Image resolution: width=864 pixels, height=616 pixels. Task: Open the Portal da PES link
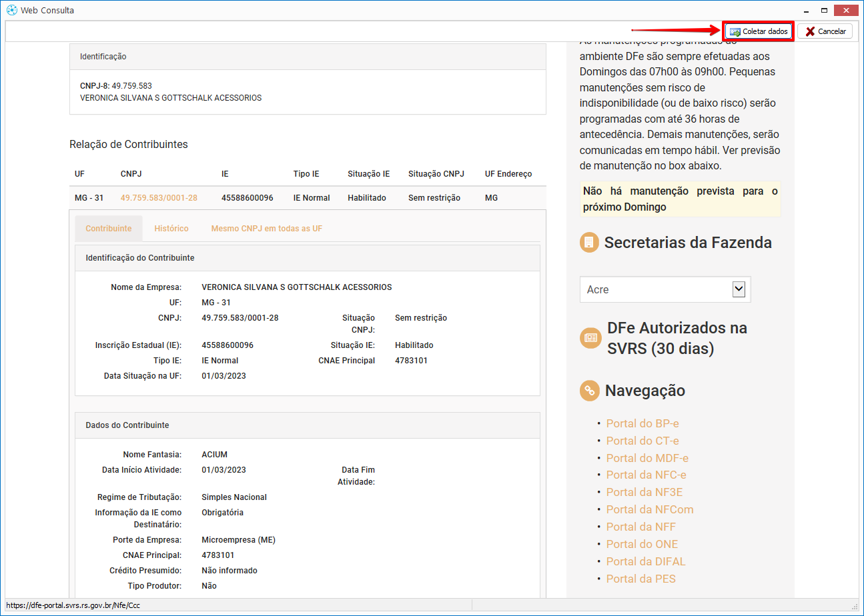641,579
